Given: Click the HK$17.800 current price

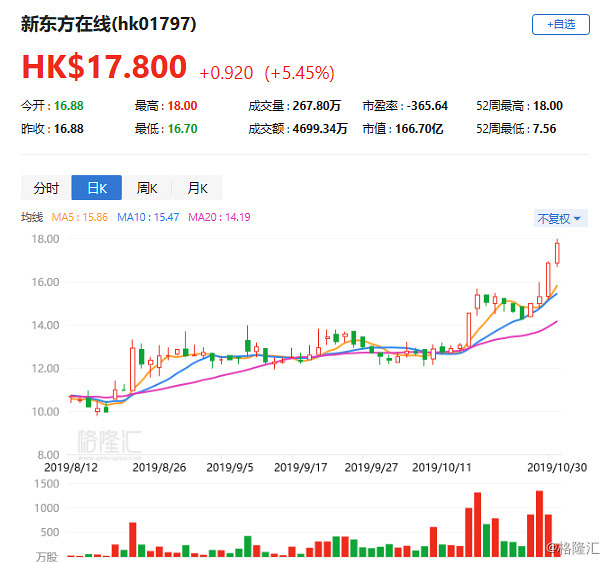Looking at the screenshot, I should pyautogui.click(x=104, y=67).
